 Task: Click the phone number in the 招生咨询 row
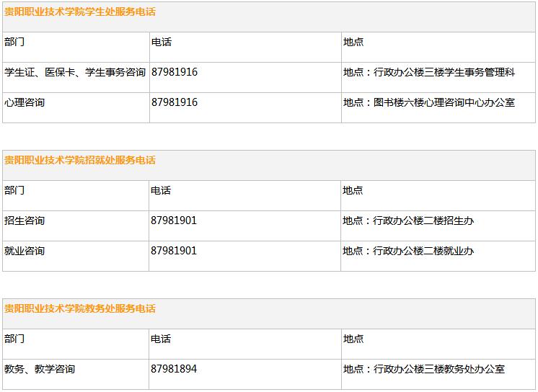[174, 220]
